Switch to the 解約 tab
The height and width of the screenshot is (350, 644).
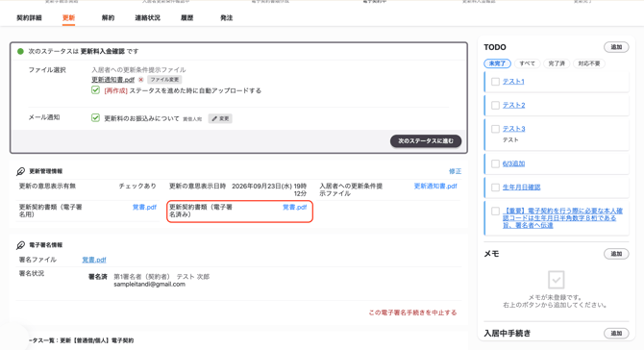[x=108, y=17]
